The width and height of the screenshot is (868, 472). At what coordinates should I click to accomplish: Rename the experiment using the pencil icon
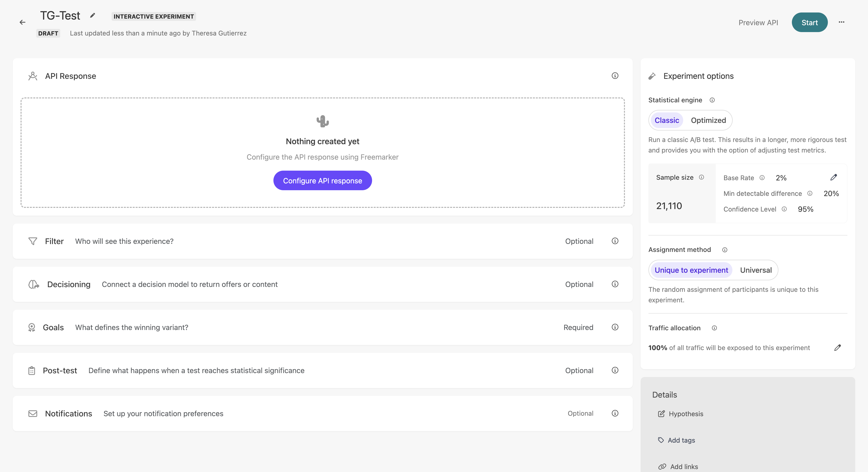pos(92,15)
